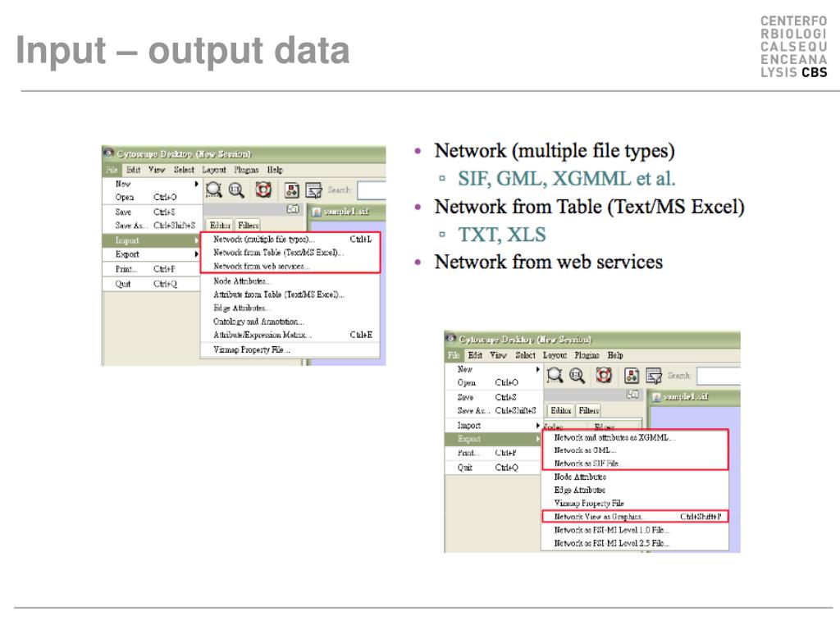The image size is (840, 630).
Task: Switch to Editor tab in Export screenshot
Action: [561, 410]
